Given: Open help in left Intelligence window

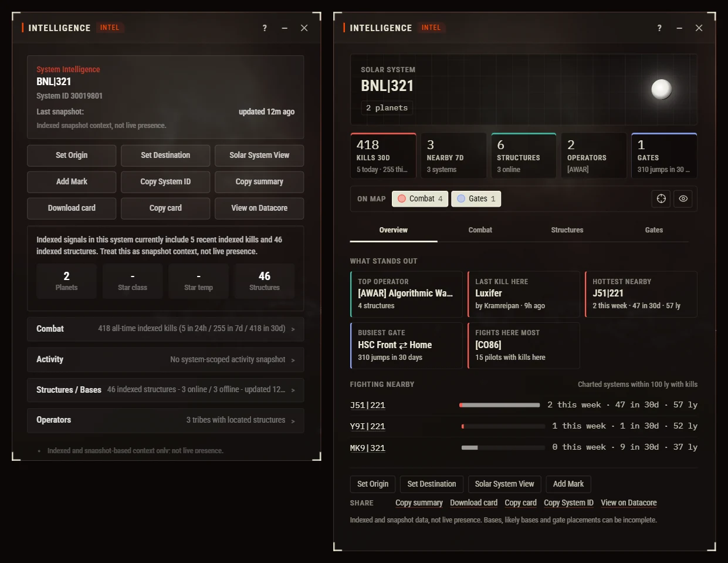Looking at the screenshot, I should pyautogui.click(x=265, y=28).
